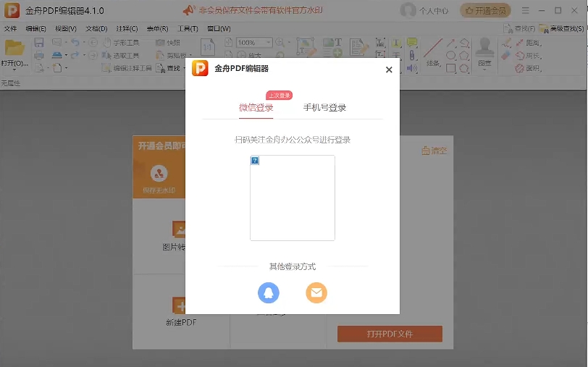The width and height of the screenshot is (588, 367).
Task: Click the 开通会员 button in title bar
Action: [x=485, y=11]
